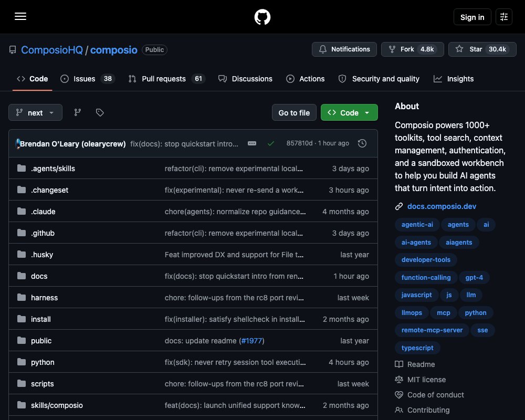Open the Discussions tab

tap(245, 79)
